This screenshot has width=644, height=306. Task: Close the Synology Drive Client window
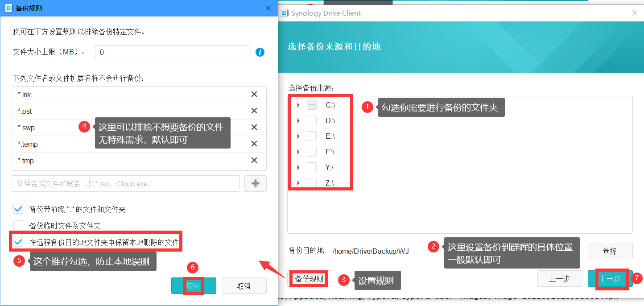coord(635,13)
